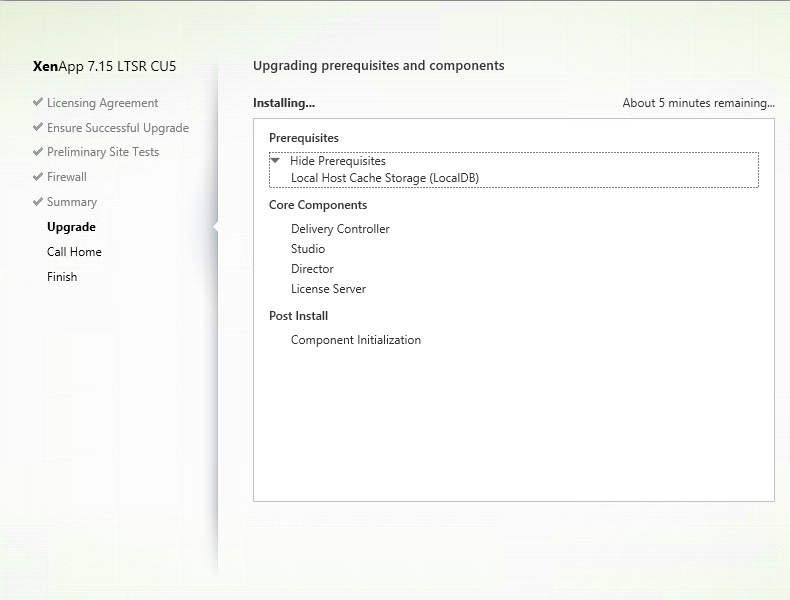Open the Licensing Agreement step
Screen dimensions: 790x600
click(x=102, y=103)
